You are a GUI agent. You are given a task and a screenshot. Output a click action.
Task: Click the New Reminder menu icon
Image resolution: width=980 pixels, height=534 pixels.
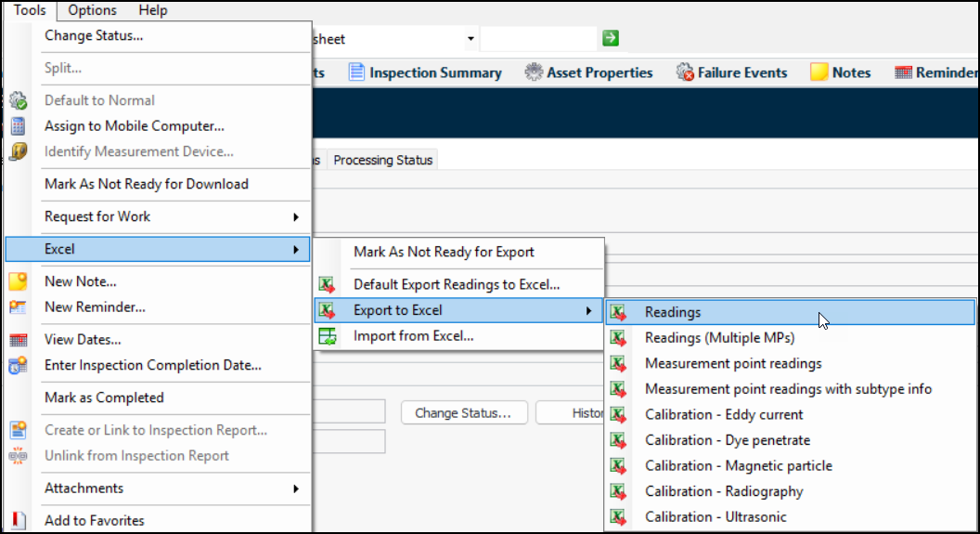(x=18, y=307)
